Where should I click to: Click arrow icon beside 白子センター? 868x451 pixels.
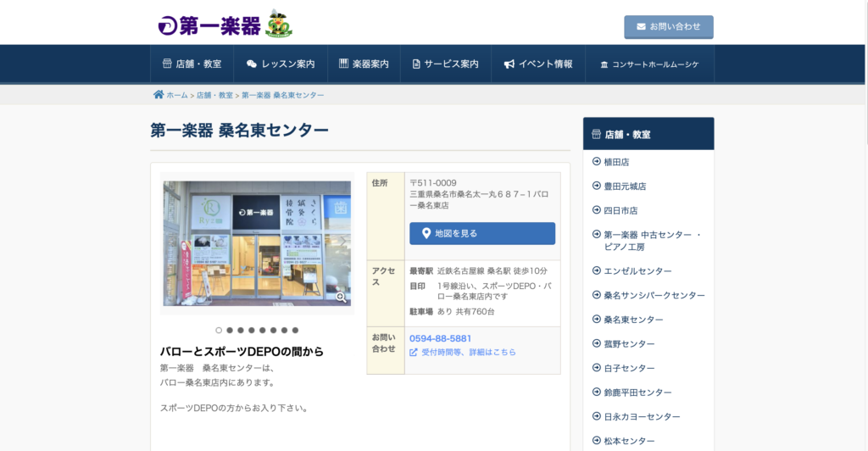(x=596, y=368)
